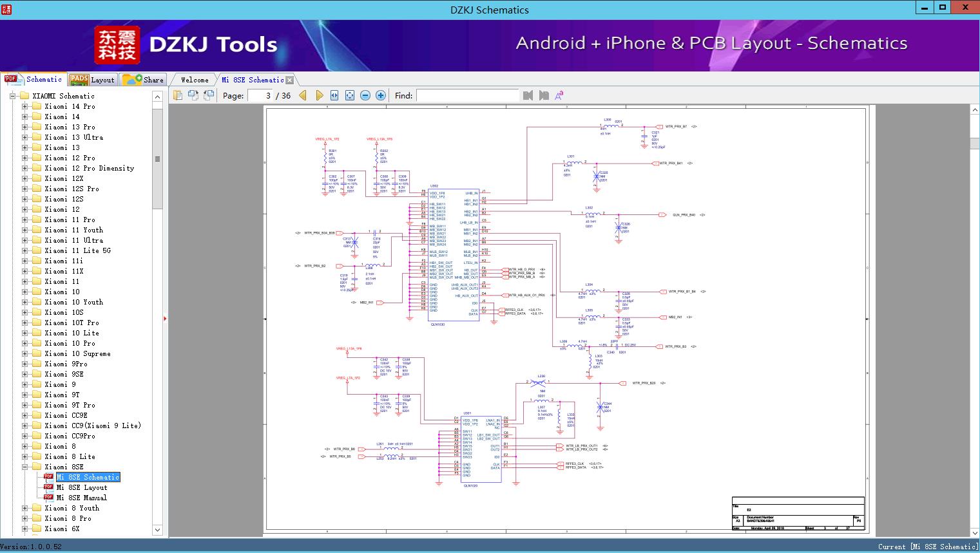Viewport: 980px width, 553px height.
Task: Click the PADS icon on Layout tab
Action: (x=79, y=80)
